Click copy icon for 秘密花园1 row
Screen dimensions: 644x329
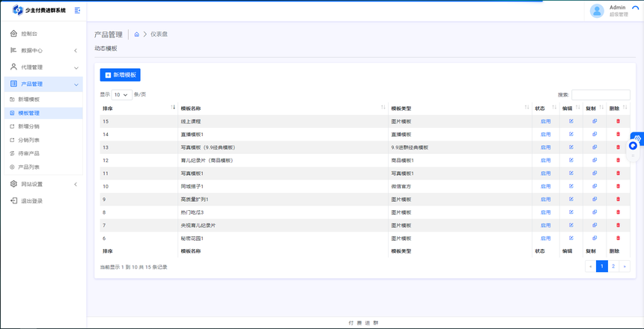[x=595, y=238]
